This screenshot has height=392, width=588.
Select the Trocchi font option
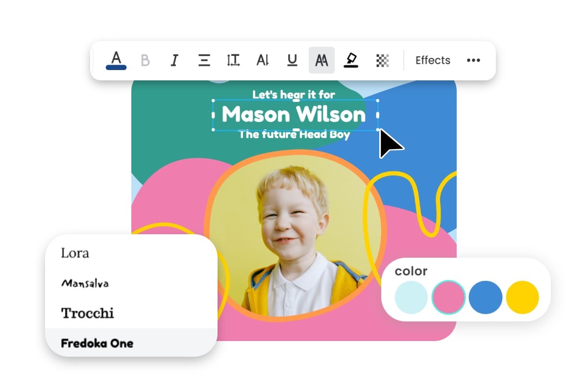coord(88,313)
